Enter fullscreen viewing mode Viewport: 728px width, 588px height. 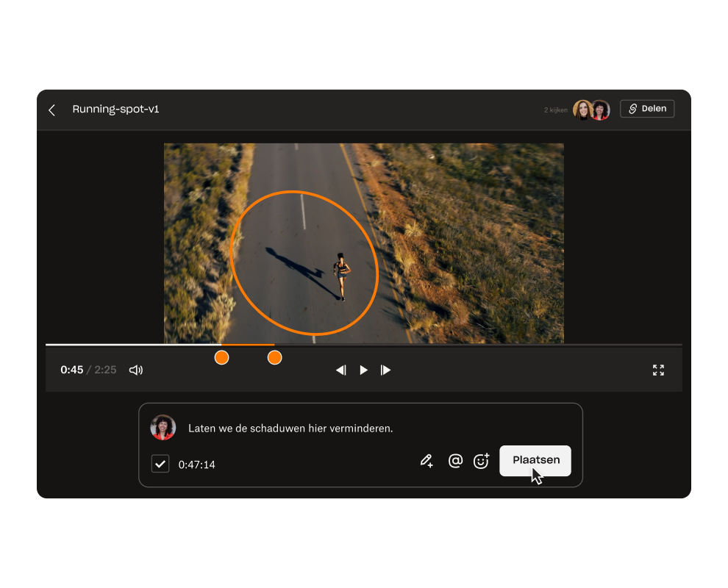[658, 370]
